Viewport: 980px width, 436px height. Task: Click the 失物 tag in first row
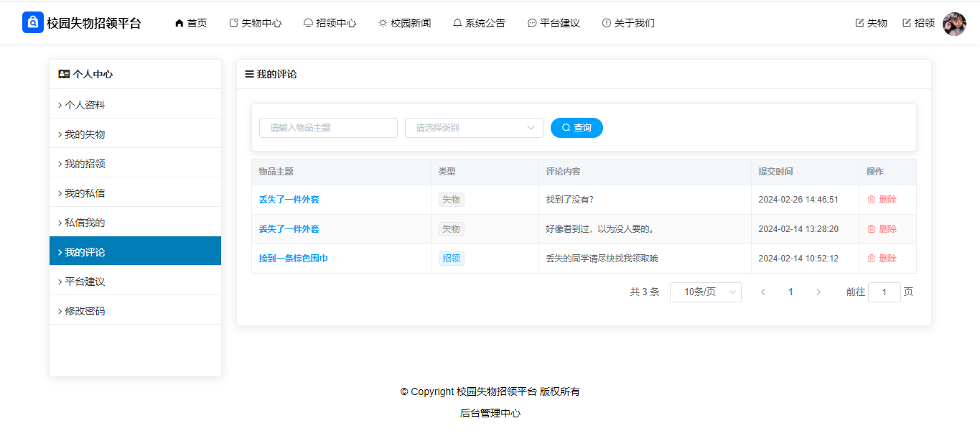(x=452, y=200)
